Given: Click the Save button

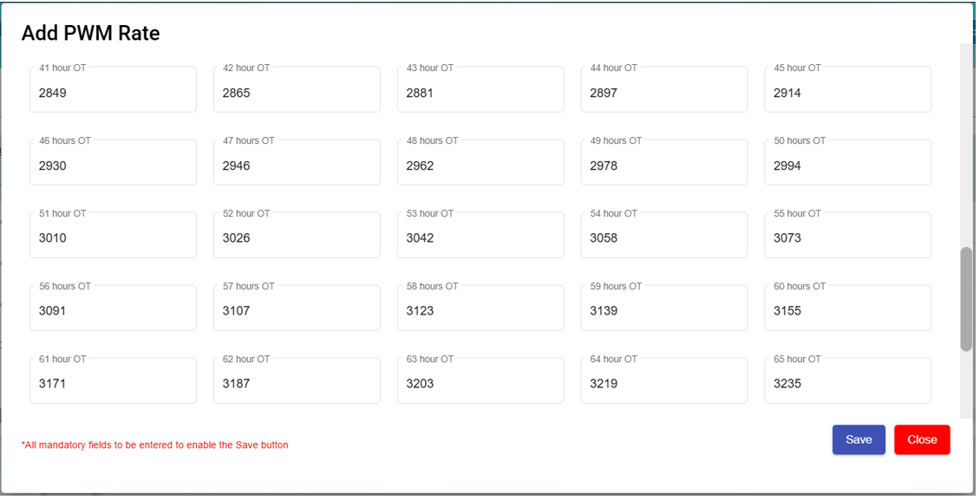Looking at the screenshot, I should click(x=858, y=439).
